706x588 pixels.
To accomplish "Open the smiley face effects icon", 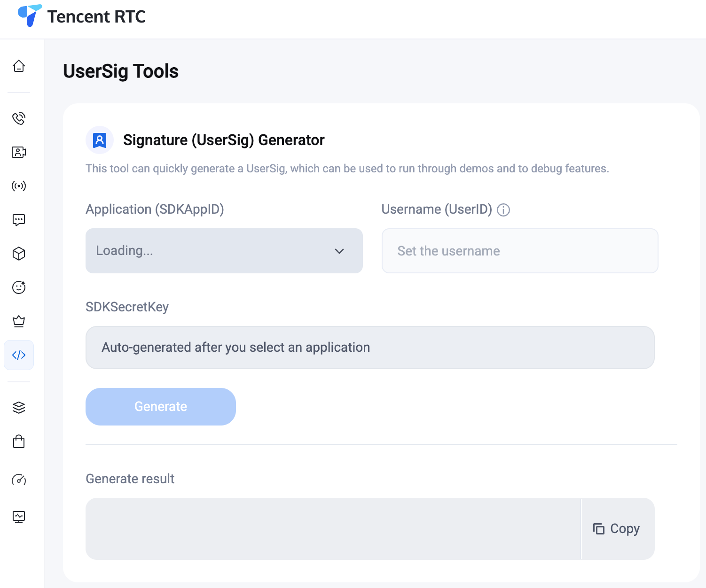I will (19, 287).
